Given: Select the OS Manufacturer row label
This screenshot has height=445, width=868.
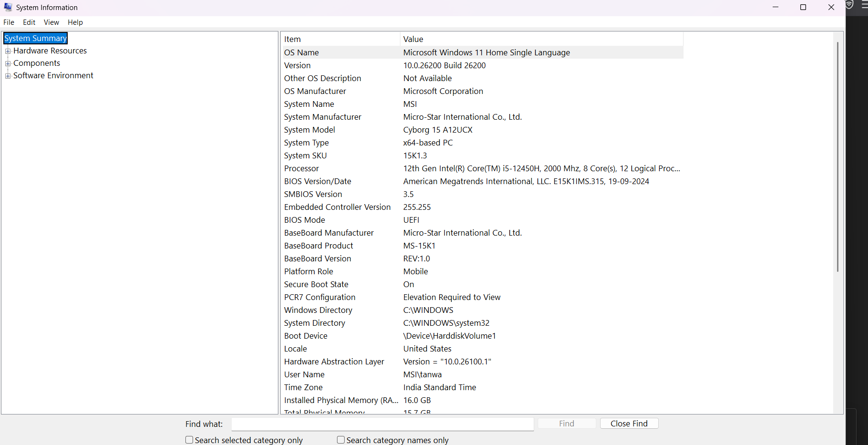Looking at the screenshot, I should [x=315, y=91].
